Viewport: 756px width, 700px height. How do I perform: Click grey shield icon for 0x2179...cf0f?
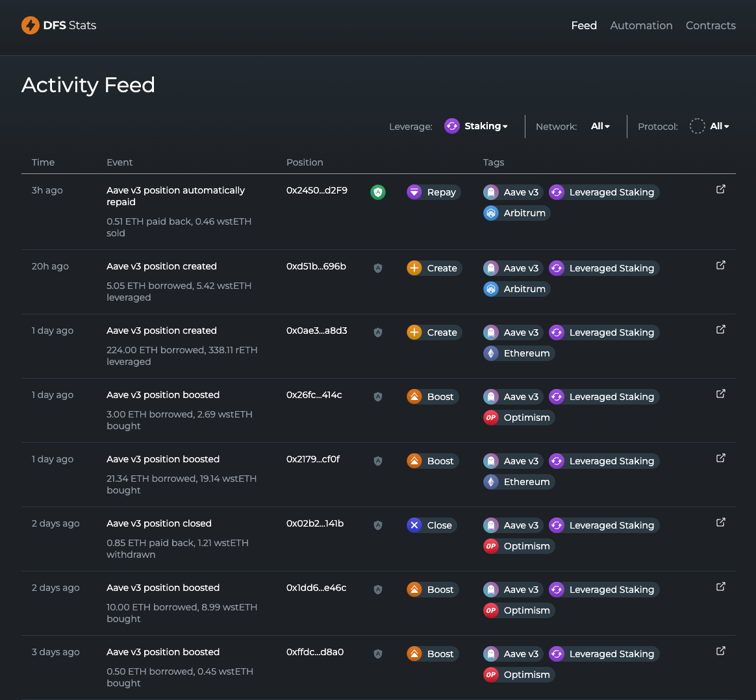point(378,461)
